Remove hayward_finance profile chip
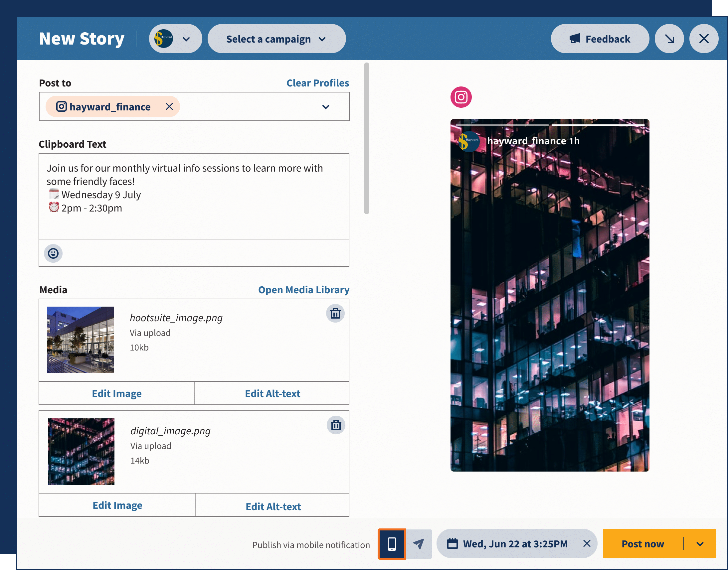 point(169,106)
